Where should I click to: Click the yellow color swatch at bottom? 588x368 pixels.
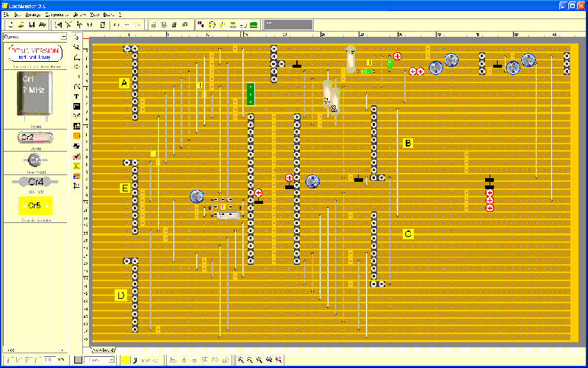tap(126, 360)
